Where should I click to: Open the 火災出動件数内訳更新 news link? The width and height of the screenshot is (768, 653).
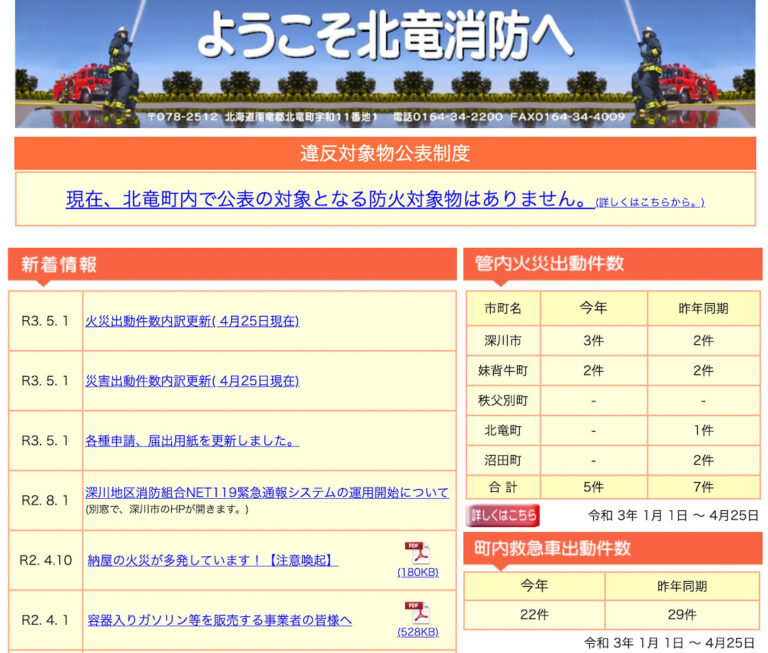click(192, 321)
